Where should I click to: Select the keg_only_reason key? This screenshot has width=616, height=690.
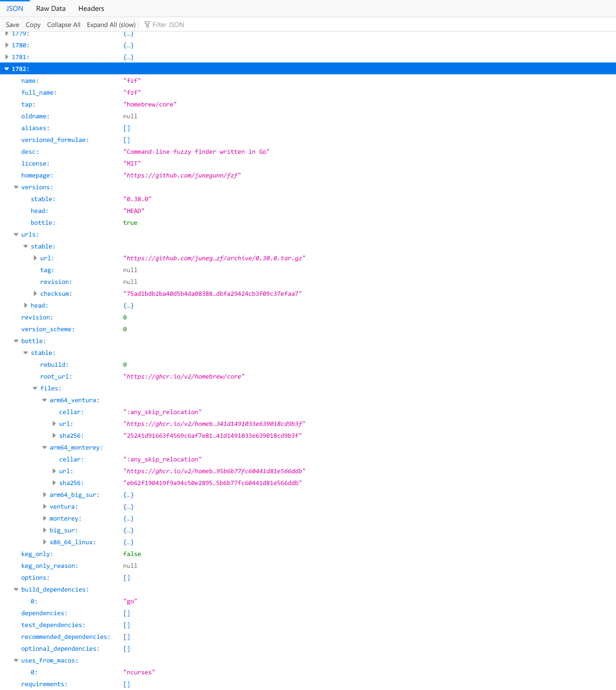[50, 566]
